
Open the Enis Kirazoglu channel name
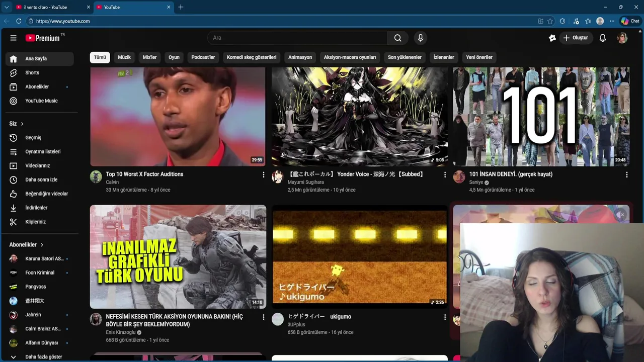(x=121, y=332)
